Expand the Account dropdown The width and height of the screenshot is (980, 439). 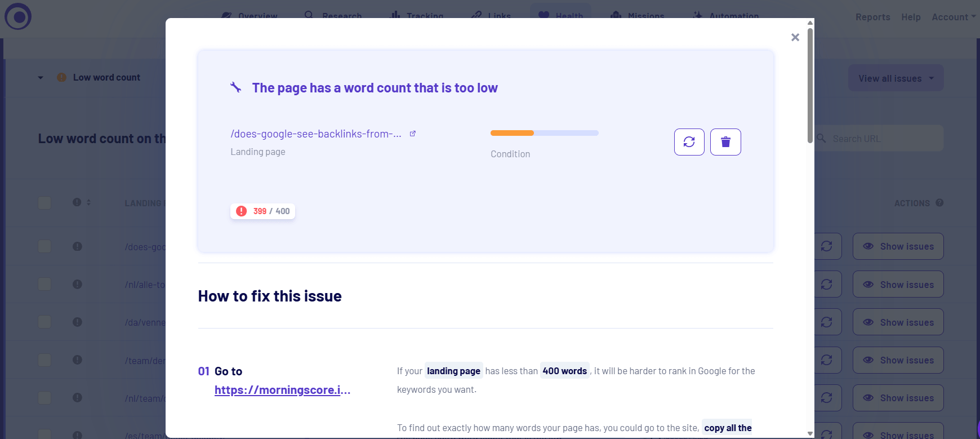[x=954, y=17]
